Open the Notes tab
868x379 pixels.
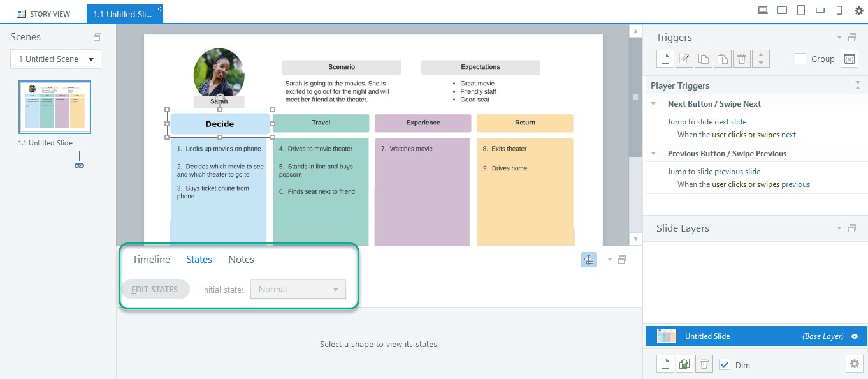pos(241,260)
